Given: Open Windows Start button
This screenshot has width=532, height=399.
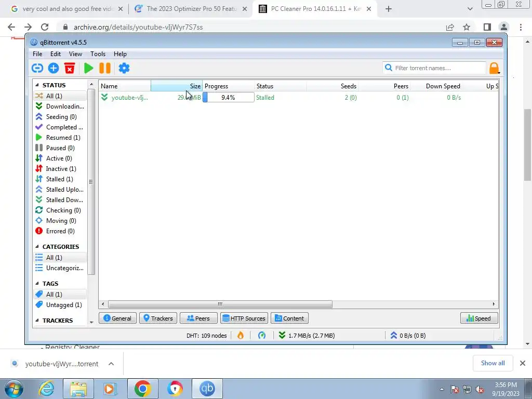Looking at the screenshot, I should tap(14, 389).
